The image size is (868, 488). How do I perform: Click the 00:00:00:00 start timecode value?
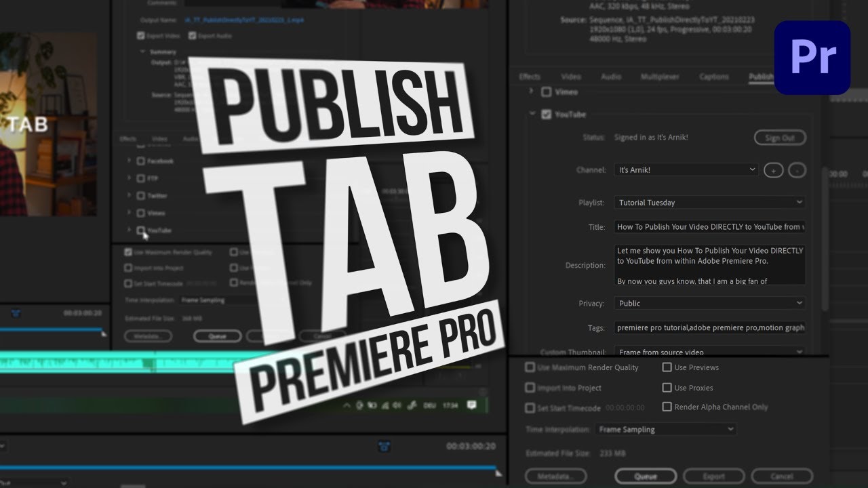625,408
